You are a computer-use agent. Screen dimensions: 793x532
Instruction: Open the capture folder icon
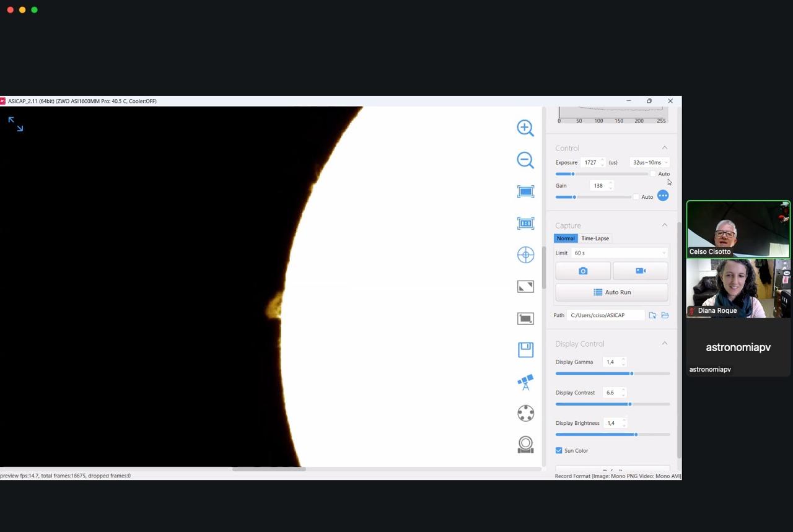(x=665, y=315)
